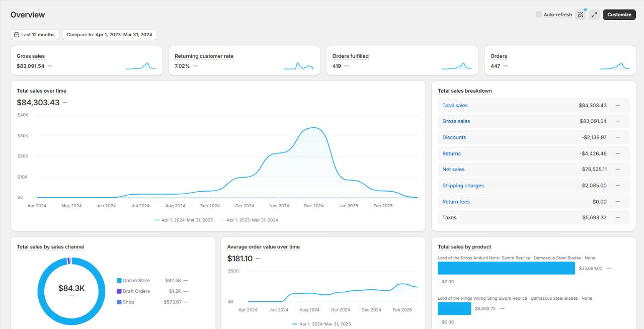644x329 pixels.
Task: Click the Orders card sparkline chart
Action: click(x=614, y=65)
